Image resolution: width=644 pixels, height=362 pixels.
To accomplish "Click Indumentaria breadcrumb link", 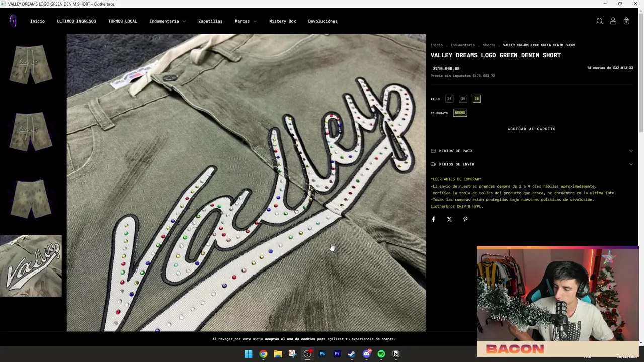I will click(x=462, y=45).
